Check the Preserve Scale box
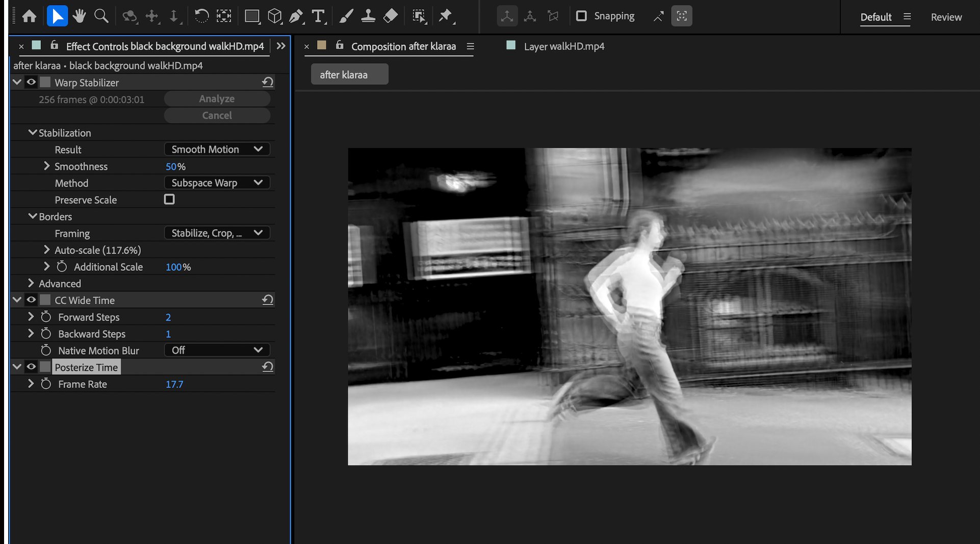Image resolution: width=980 pixels, height=544 pixels. 169,199
